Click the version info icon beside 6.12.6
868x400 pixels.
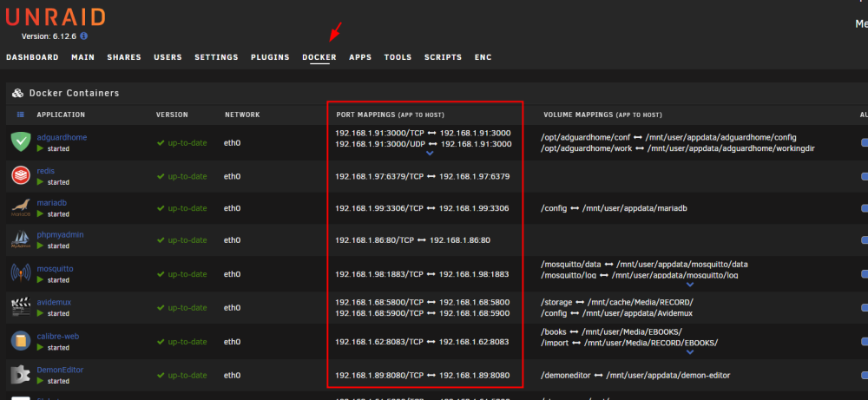tap(83, 36)
